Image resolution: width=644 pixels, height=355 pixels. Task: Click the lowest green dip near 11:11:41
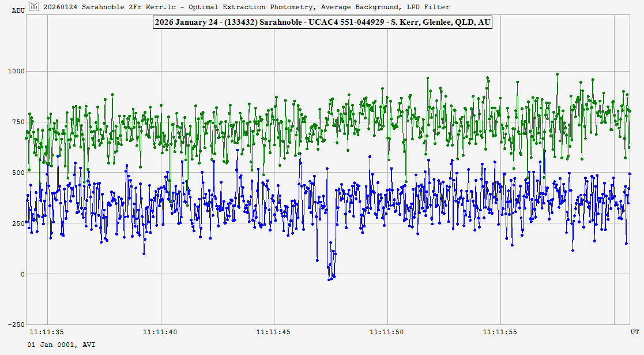point(187,205)
